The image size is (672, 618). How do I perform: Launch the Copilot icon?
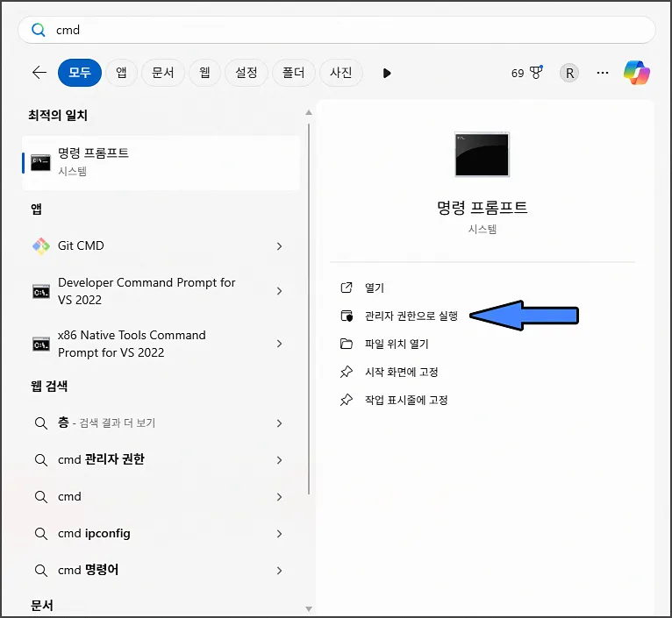(637, 73)
